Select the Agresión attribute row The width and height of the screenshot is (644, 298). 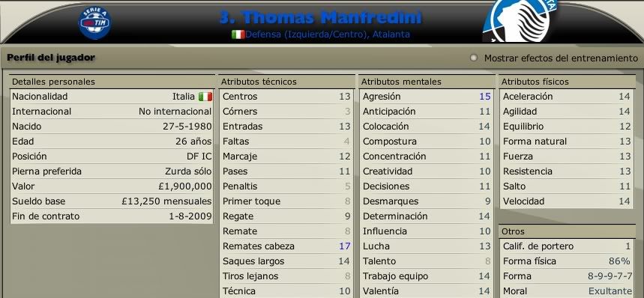(x=427, y=97)
